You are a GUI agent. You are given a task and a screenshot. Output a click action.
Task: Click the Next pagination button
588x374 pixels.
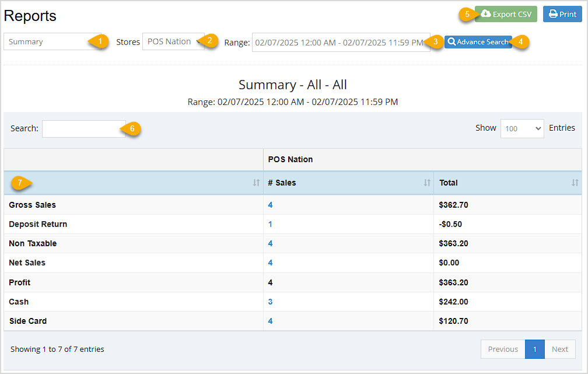click(559, 349)
